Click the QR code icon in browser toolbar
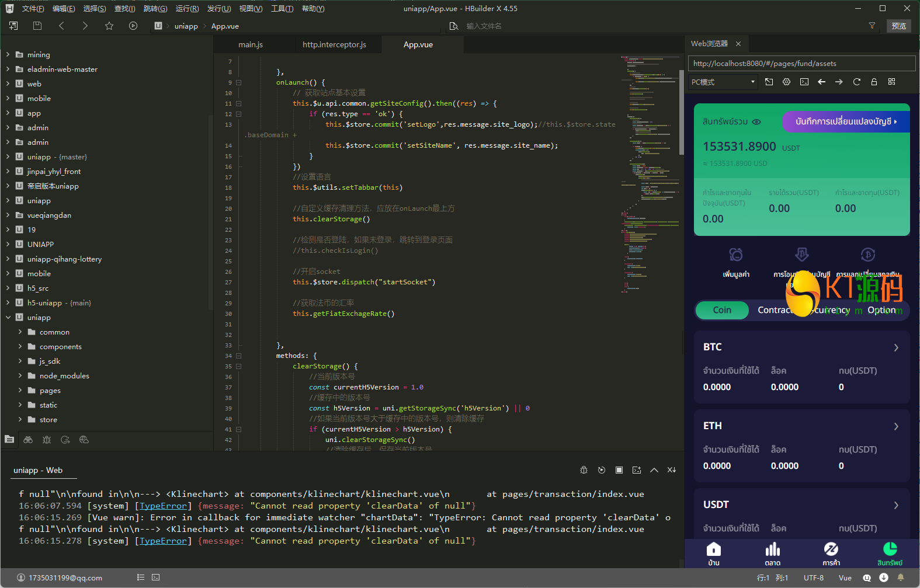The height and width of the screenshot is (588, 920). pos(891,82)
